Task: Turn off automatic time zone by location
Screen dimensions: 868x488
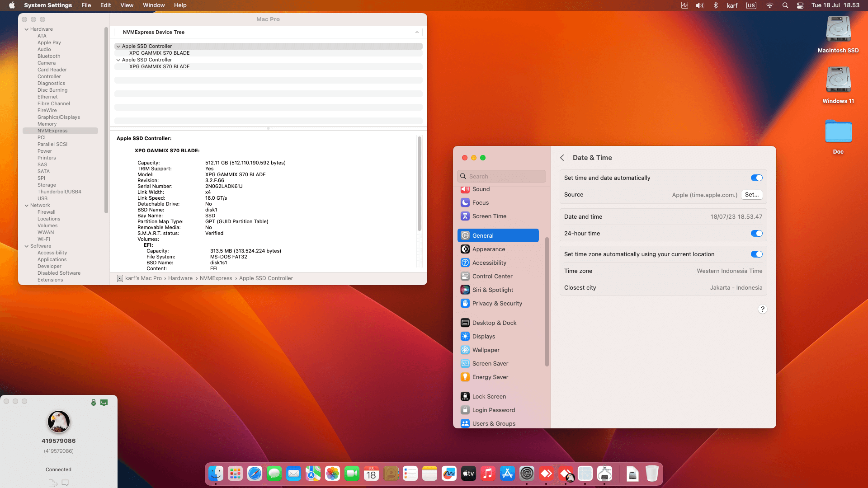Action: point(756,254)
